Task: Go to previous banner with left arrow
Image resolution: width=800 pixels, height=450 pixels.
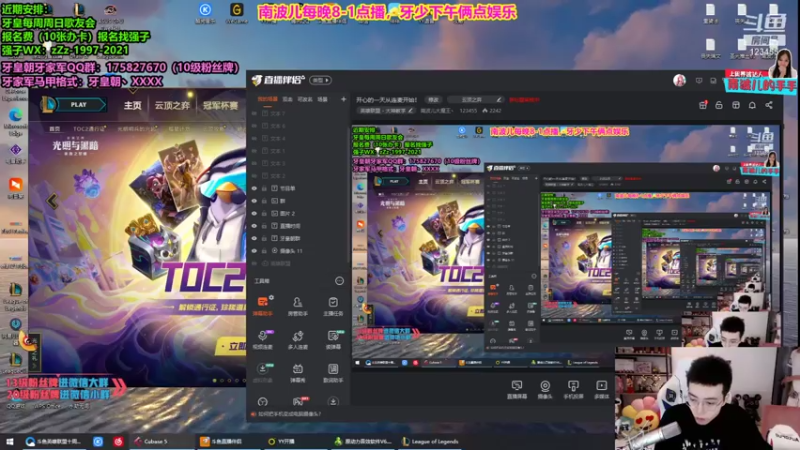Action: click(x=52, y=201)
